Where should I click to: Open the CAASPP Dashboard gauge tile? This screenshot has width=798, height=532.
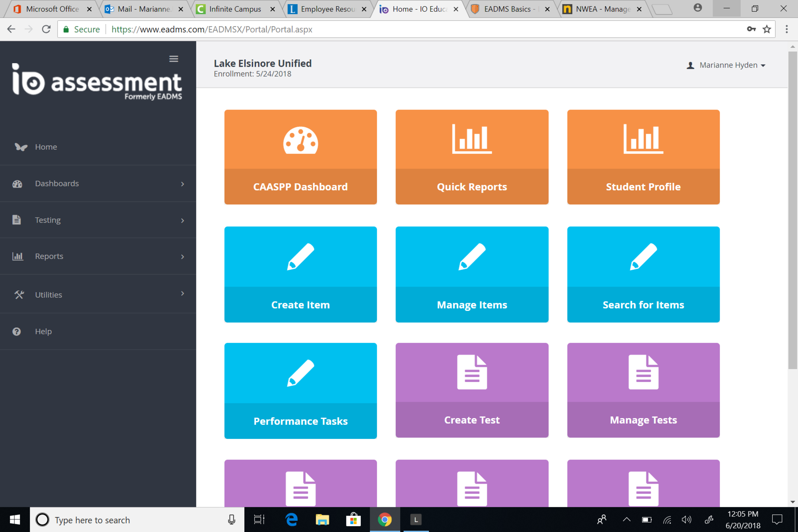pos(300,157)
